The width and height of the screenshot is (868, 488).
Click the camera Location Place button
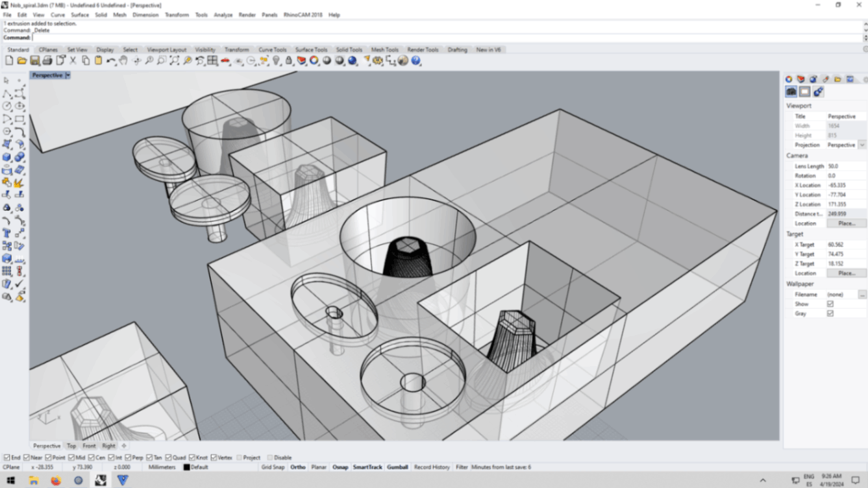[846, 223]
